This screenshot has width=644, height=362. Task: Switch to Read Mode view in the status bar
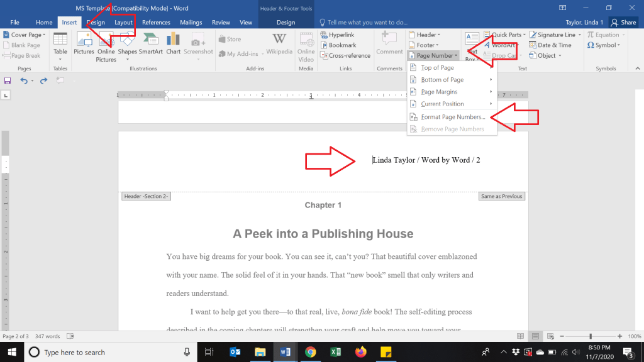[520, 336]
